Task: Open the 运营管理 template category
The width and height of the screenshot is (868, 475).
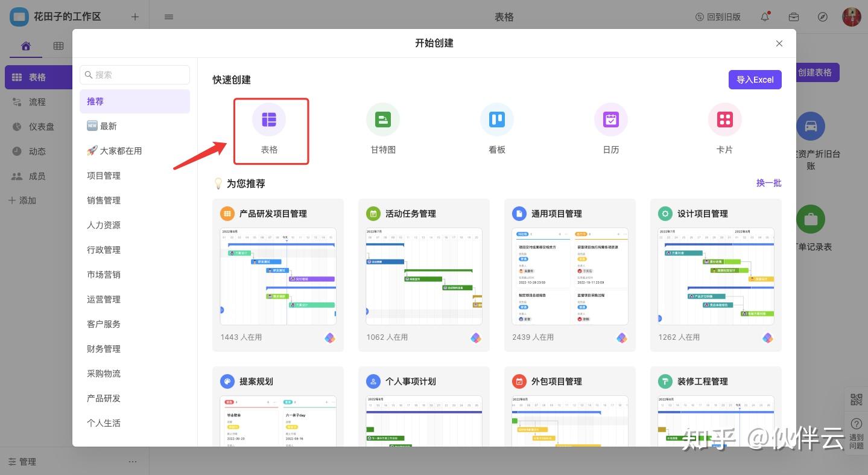Action: pos(135,299)
